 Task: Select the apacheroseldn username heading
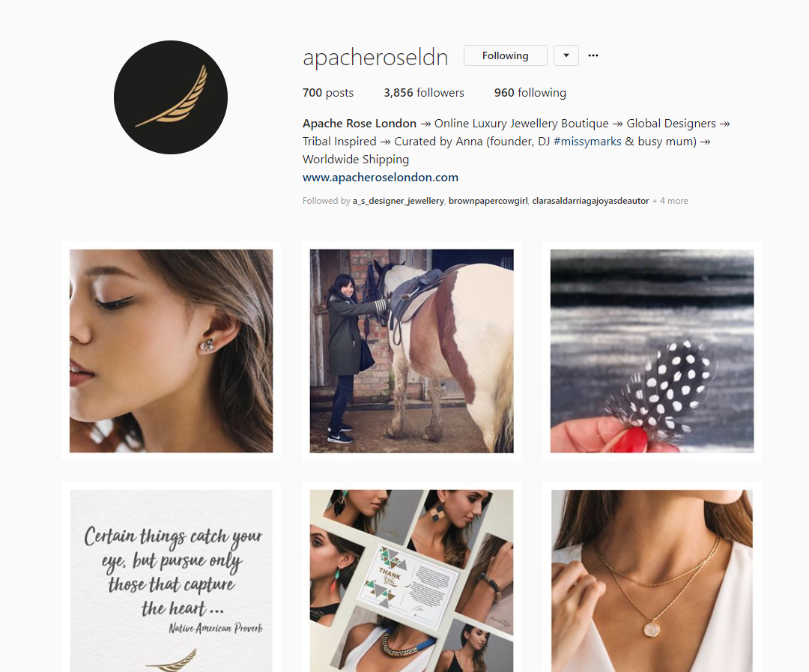click(375, 57)
